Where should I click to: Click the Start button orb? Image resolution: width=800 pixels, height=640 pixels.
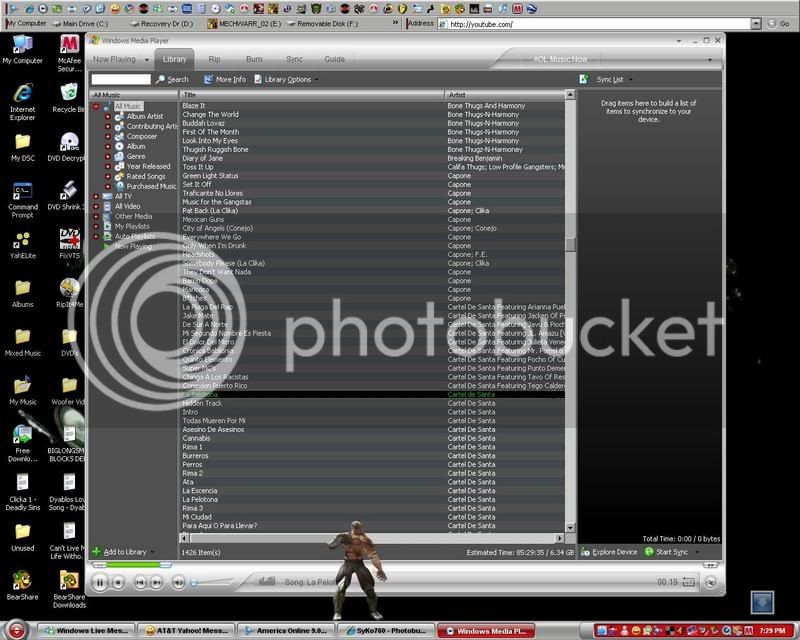point(17,630)
